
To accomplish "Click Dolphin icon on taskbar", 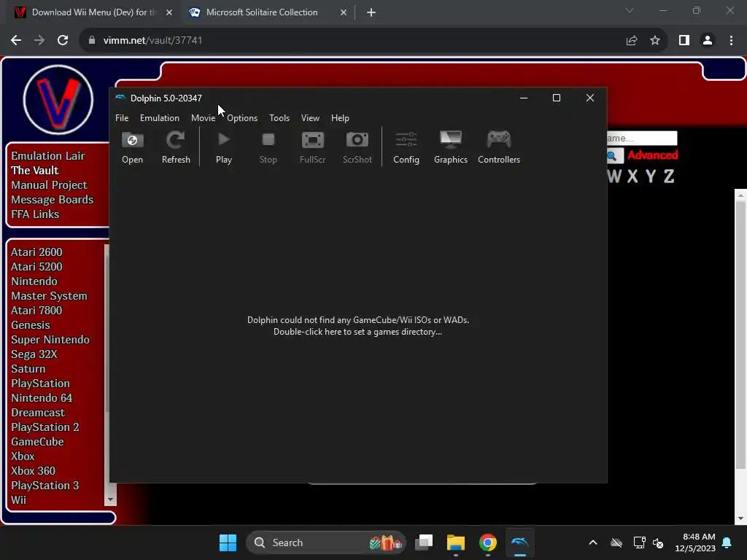I will click(519, 542).
